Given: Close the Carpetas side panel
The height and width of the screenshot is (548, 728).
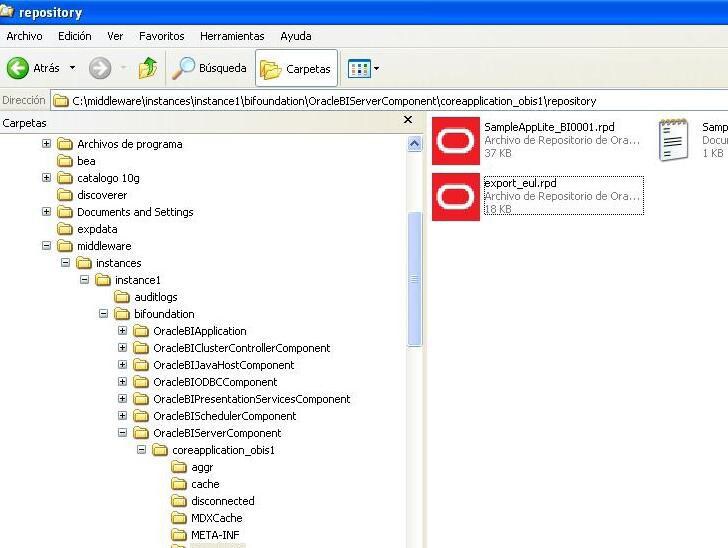Looking at the screenshot, I should (408, 120).
